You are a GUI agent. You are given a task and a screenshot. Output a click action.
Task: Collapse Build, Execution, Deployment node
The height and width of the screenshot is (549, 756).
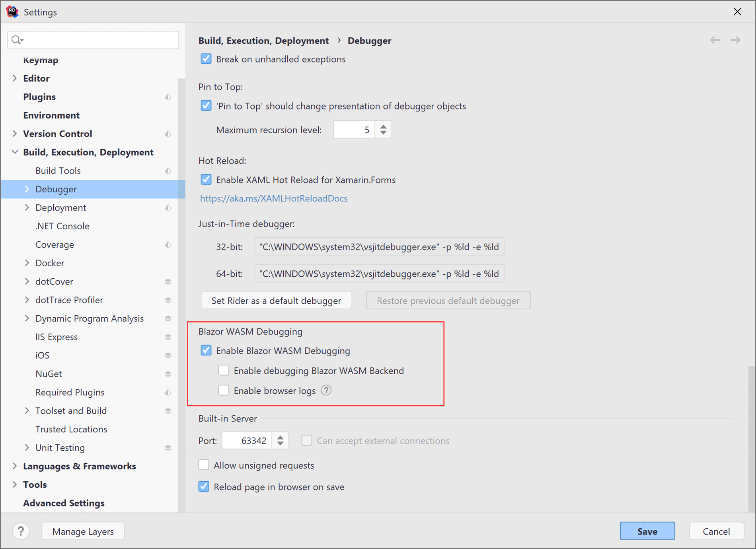[x=15, y=152]
